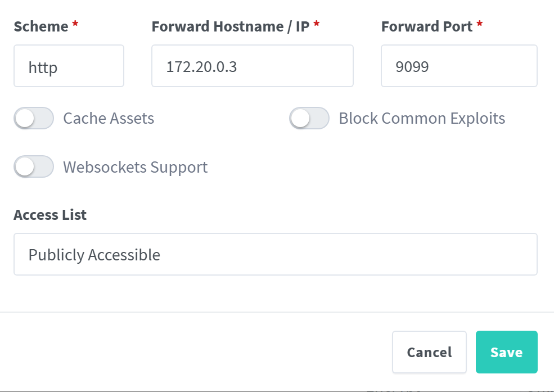Screen dimensions: 554x392
Task: Click the Save button
Action: coord(506,352)
